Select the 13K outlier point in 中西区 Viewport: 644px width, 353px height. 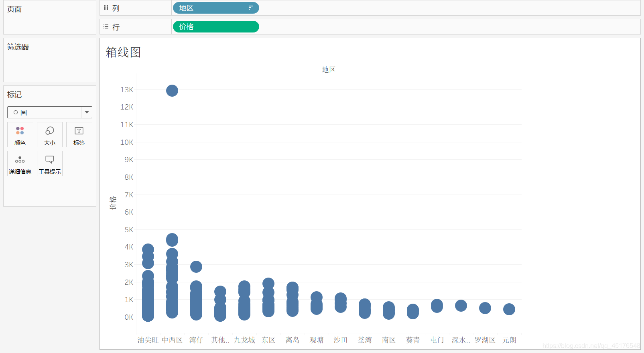click(x=172, y=91)
